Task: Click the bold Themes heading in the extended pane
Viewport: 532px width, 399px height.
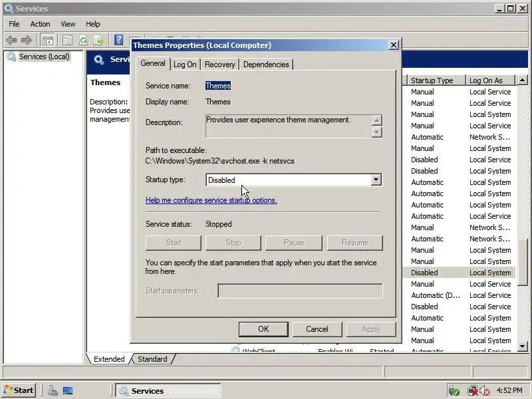Action: 105,82
